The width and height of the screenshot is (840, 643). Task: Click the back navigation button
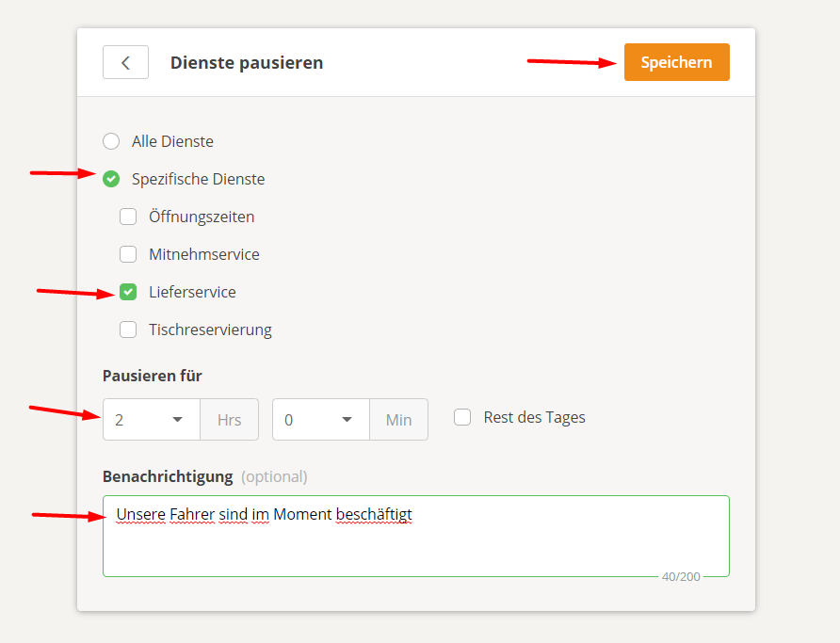(x=125, y=62)
